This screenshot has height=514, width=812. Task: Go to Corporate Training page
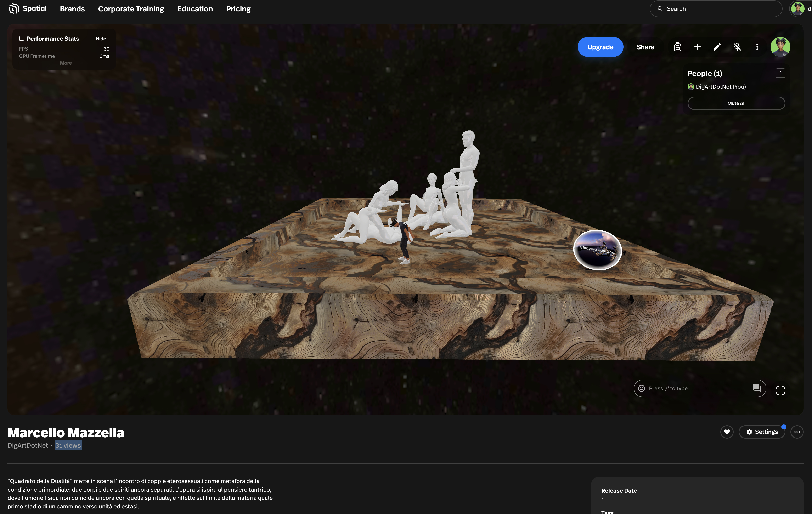131,9
